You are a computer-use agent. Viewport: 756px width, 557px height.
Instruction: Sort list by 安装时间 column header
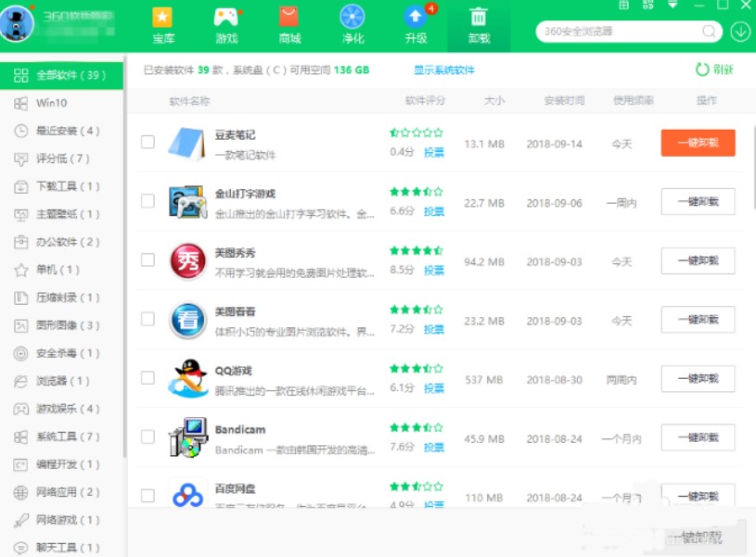pos(564,101)
